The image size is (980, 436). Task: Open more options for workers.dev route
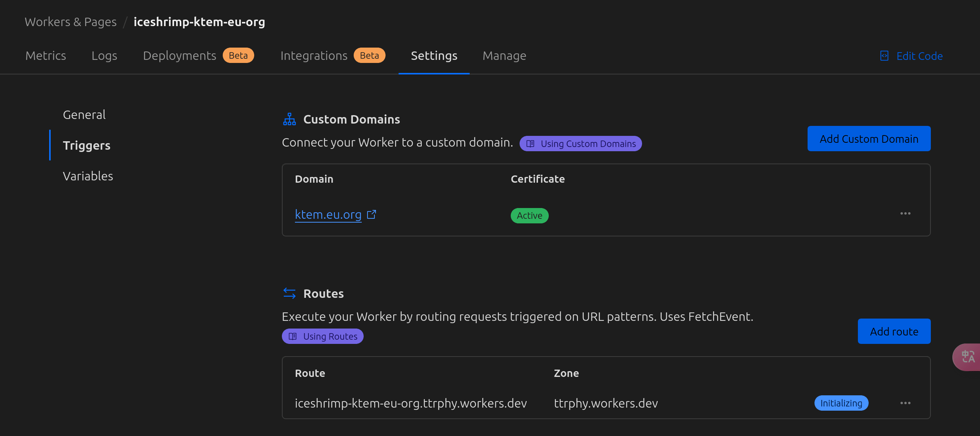tap(906, 403)
